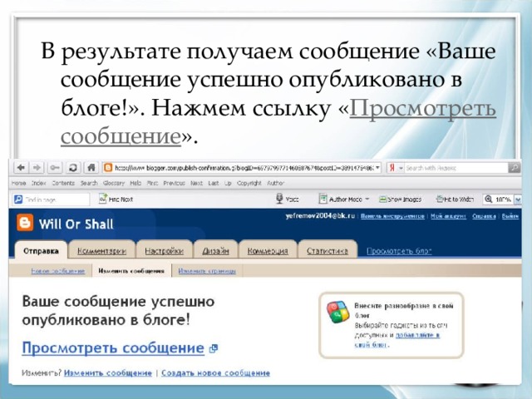Click the Find Next button
The width and height of the screenshot is (532, 399).
116,199
